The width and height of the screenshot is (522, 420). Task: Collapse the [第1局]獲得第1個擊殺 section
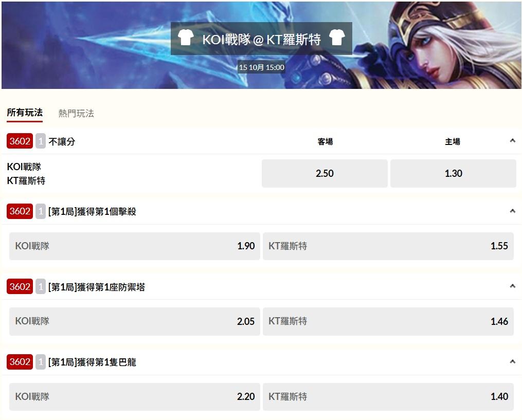pos(513,211)
